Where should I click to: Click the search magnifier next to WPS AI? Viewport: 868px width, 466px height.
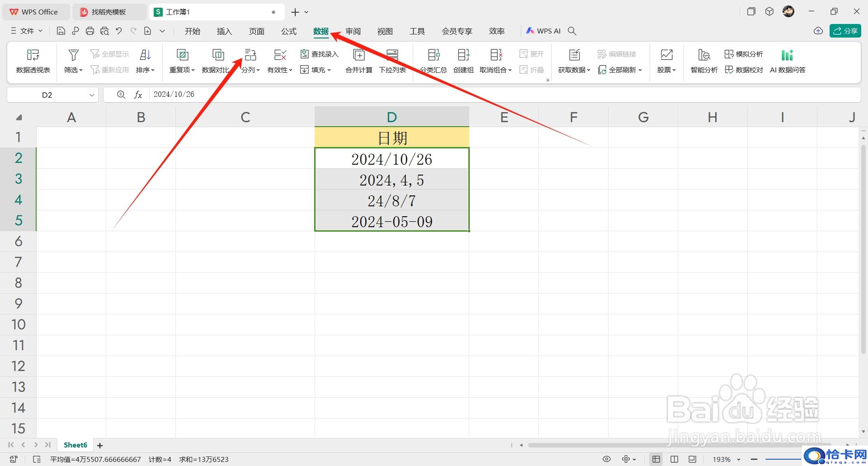(572, 31)
